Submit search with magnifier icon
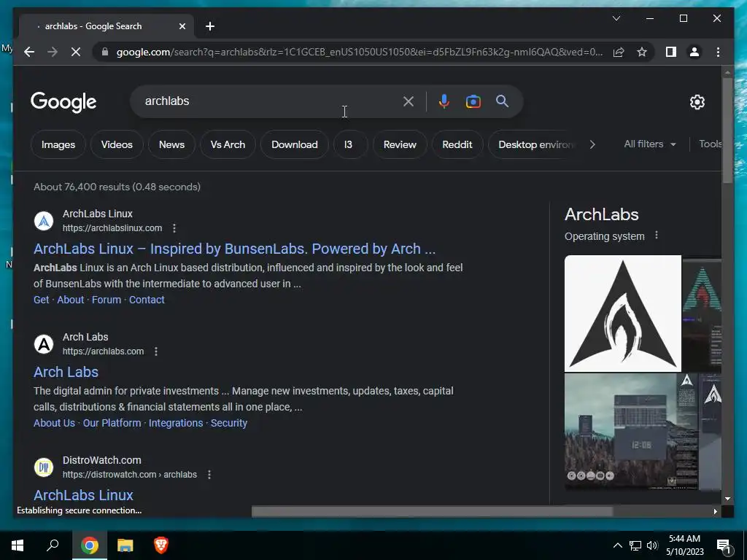The image size is (747, 560). pos(502,101)
